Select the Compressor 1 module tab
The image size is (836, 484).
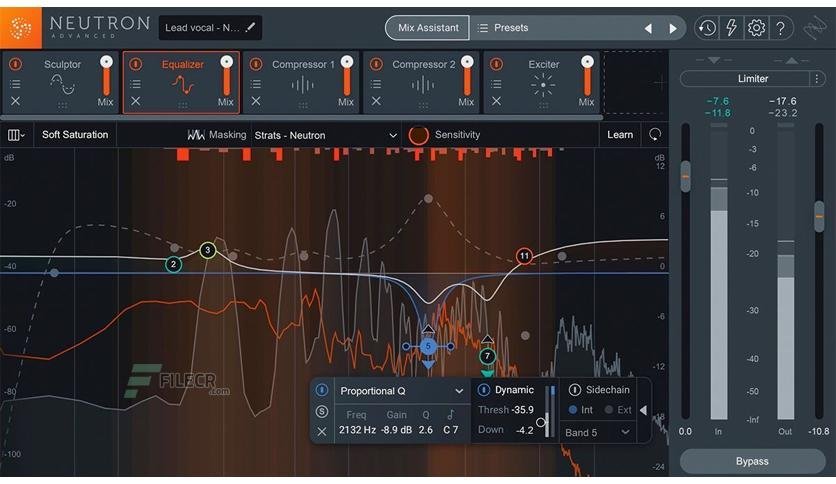coord(302,83)
